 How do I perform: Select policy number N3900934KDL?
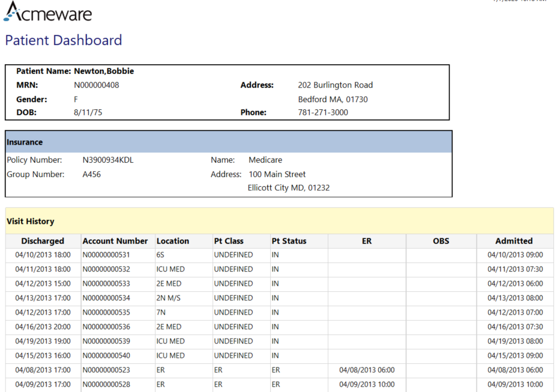108,160
